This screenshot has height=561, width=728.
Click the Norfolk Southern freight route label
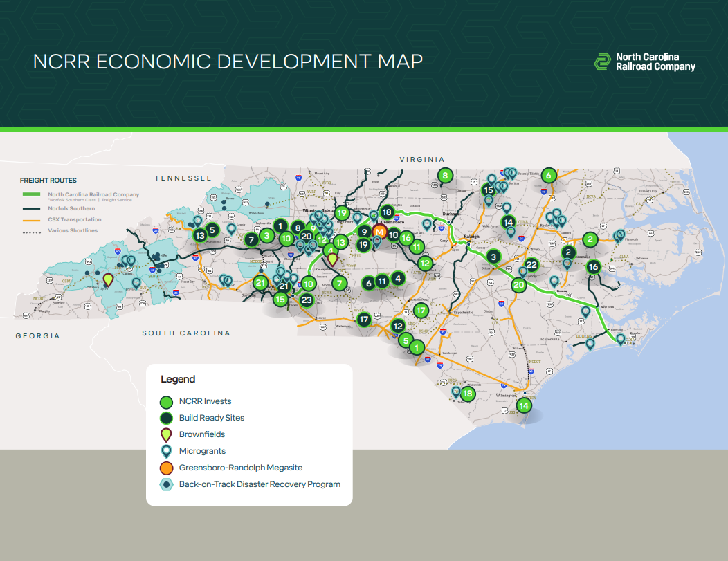71,208
